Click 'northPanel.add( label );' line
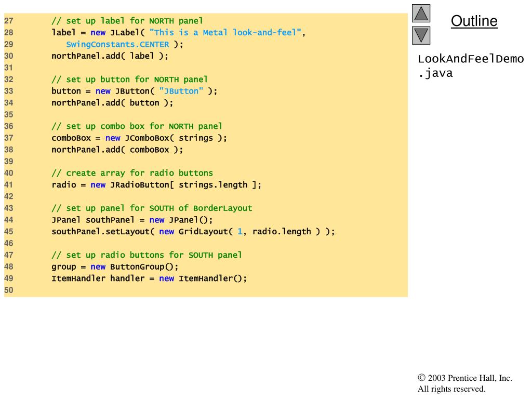 tap(110, 56)
